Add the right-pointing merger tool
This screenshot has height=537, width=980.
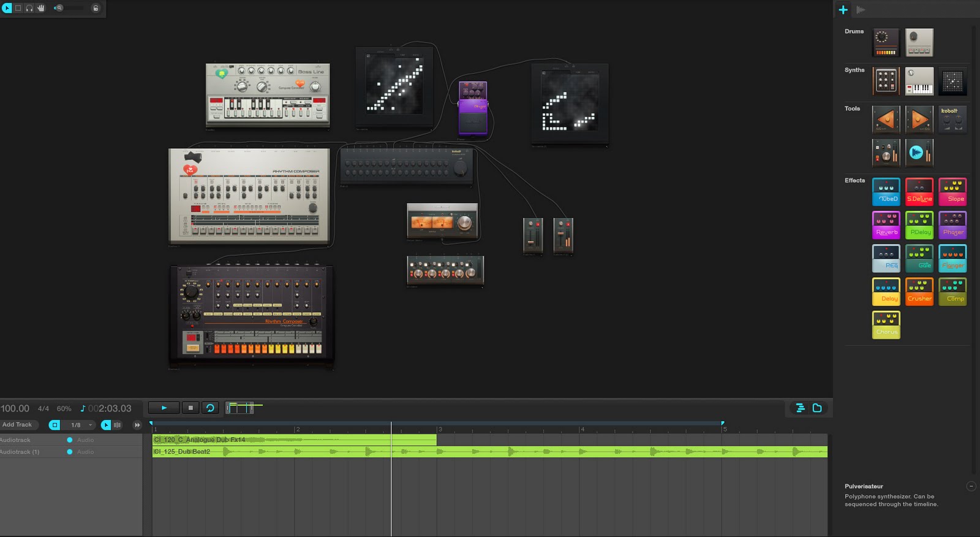point(919,120)
